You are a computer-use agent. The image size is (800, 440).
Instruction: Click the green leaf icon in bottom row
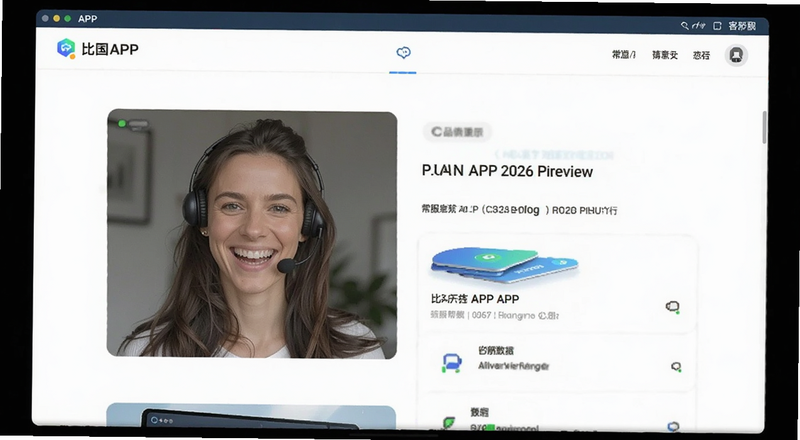pos(449,423)
